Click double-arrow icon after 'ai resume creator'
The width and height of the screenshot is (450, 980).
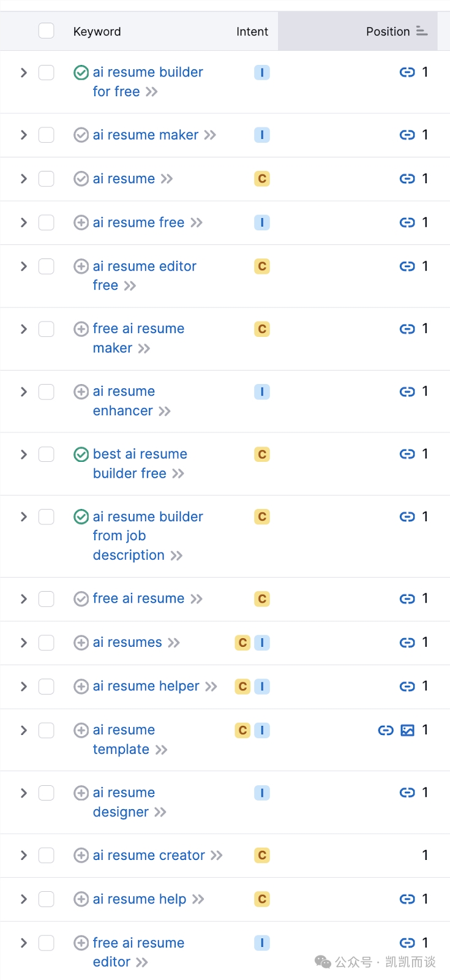pyautogui.click(x=217, y=855)
